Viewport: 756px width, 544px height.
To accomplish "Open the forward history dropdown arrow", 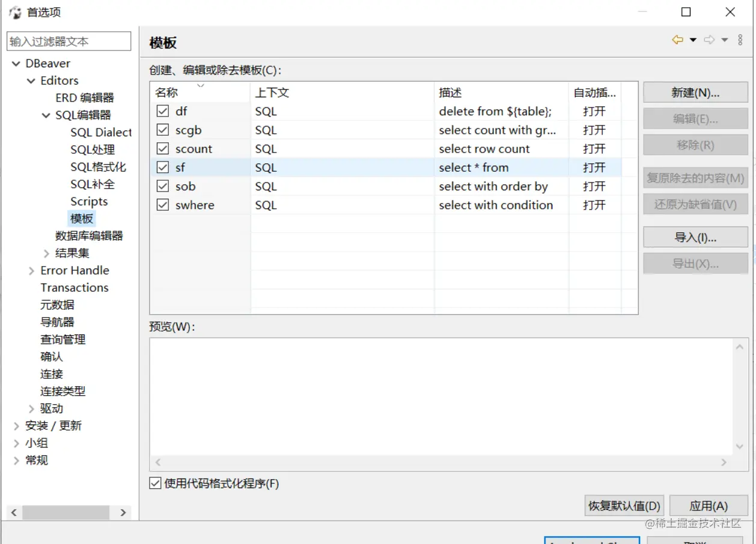I will [724, 40].
